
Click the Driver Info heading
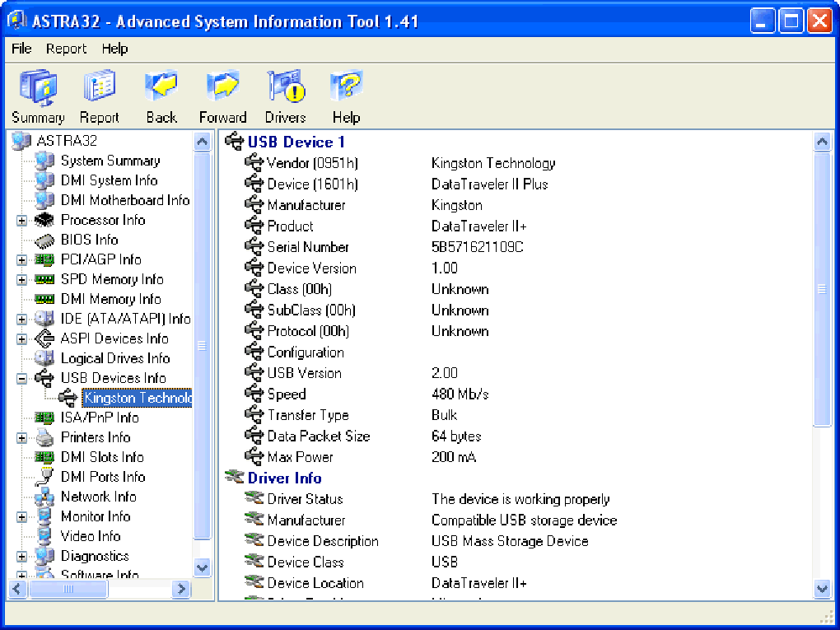(x=284, y=478)
